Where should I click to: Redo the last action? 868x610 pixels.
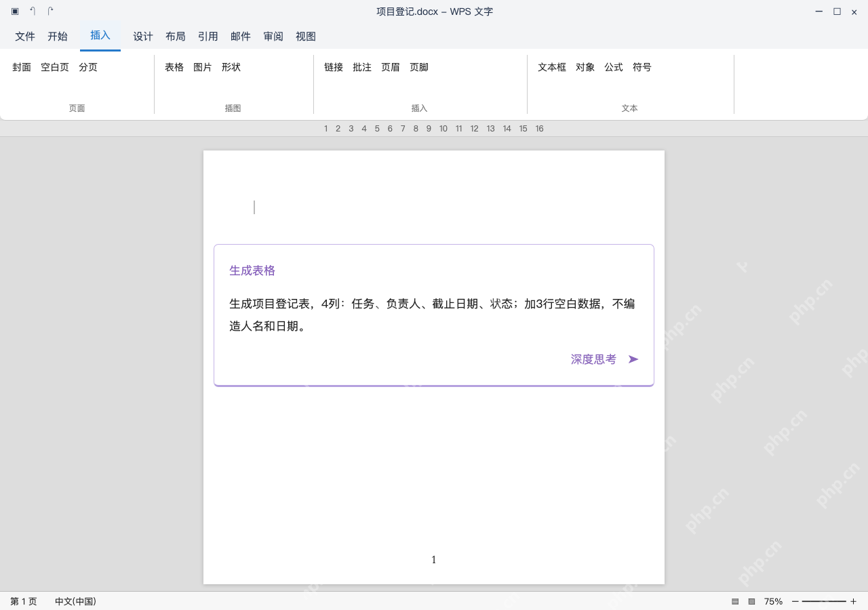tap(50, 12)
